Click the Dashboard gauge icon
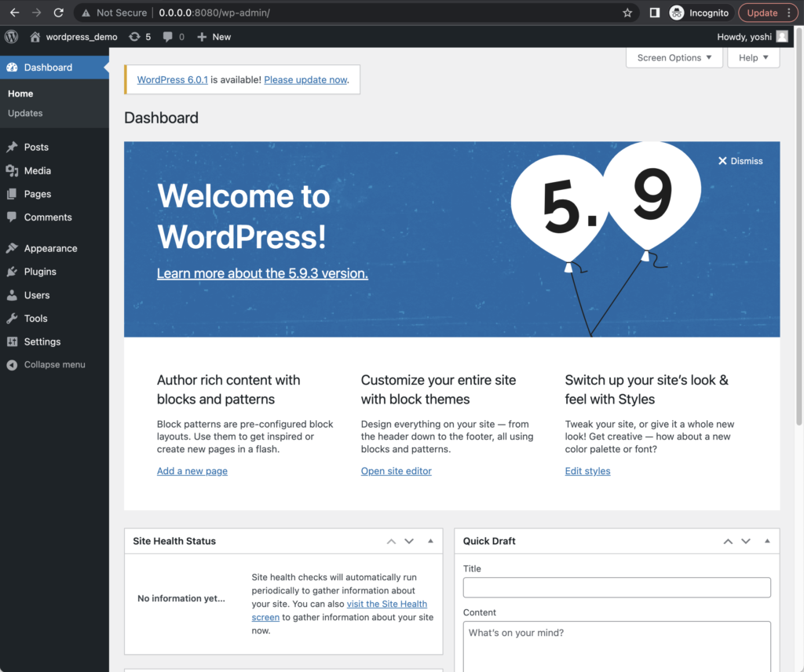 pyautogui.click(x=13, y=68)
